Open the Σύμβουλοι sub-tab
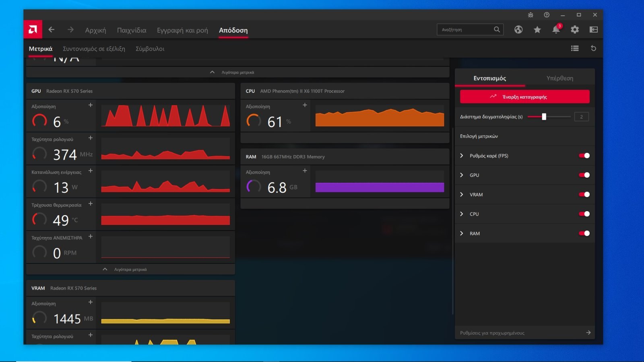 pos(150,49)
